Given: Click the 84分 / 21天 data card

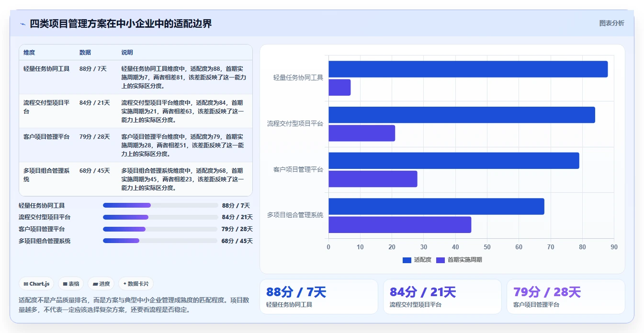Looking at the screenshot, I should [x=442, y=297].
